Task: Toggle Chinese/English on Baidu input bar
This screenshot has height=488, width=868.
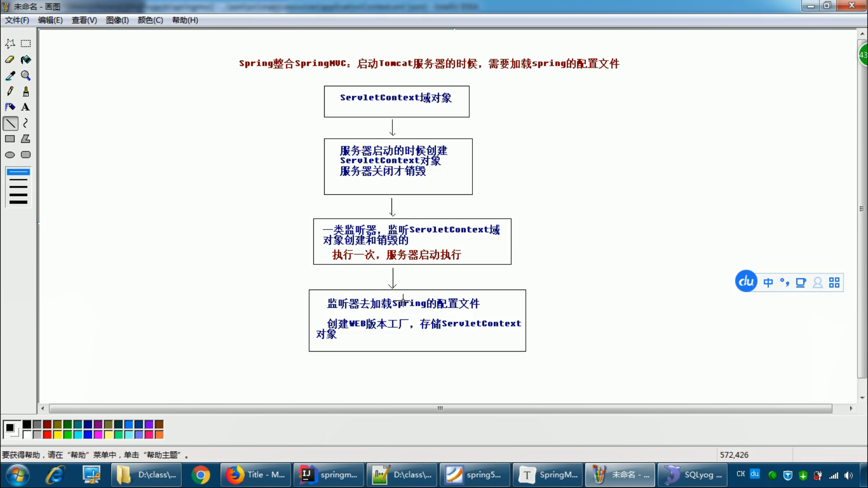Action: 769,282
